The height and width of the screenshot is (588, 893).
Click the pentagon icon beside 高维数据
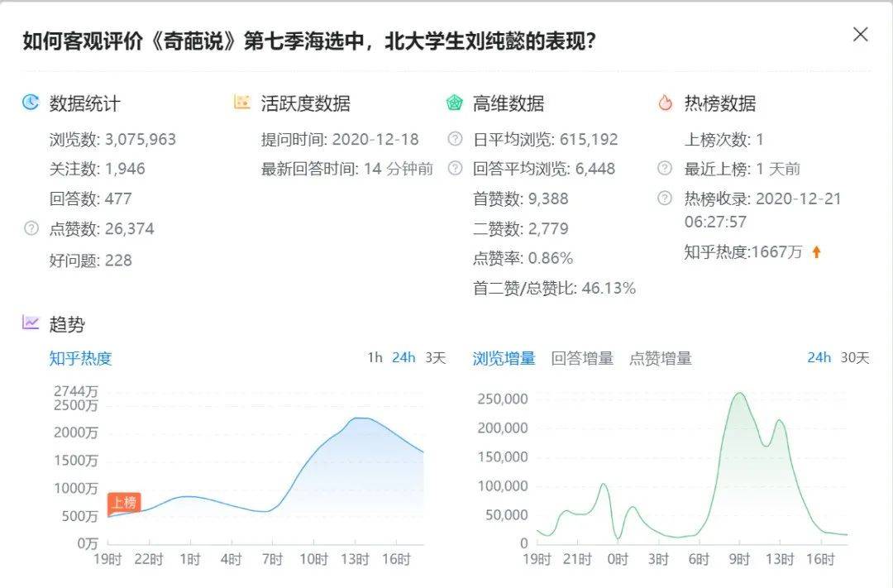coord(454,103)
